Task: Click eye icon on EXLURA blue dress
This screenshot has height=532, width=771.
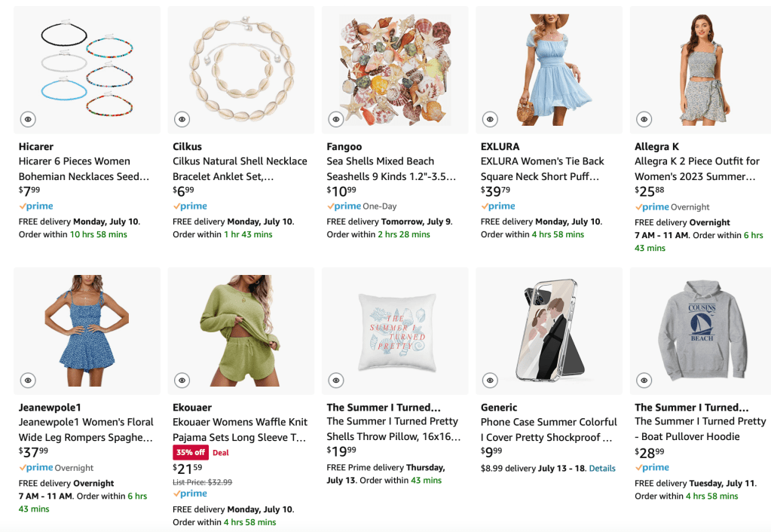Action: pyautogui.click(x=490, y=119)
